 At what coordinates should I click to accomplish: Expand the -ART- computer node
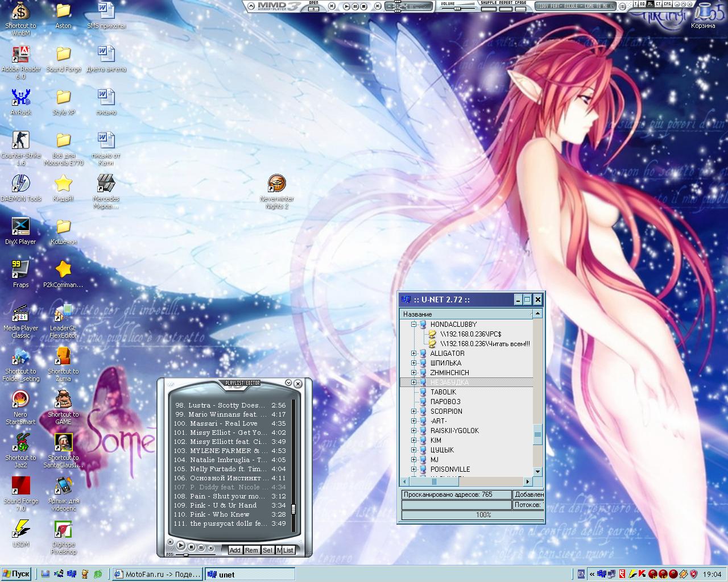point(414,421)
